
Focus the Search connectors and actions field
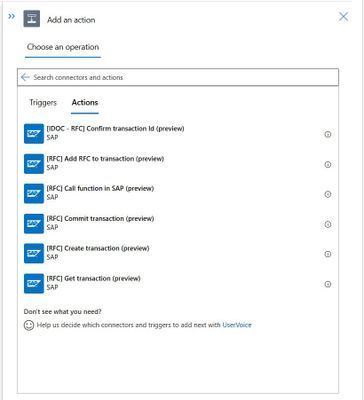(178, 77)
